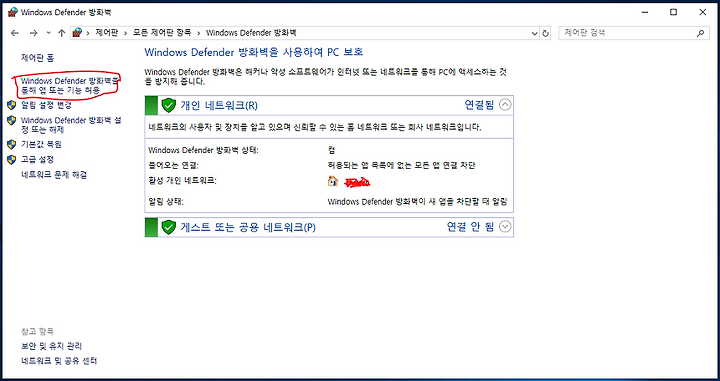Click shield icon beside 알림 설정 변경
This screenshot has width=720, height=381.
12,105
